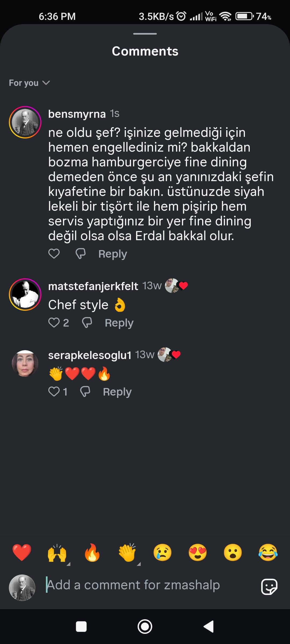290x644 pixels.
Task: Like the serapkelesoglu1 comment
Action: (x=54, y=392)
